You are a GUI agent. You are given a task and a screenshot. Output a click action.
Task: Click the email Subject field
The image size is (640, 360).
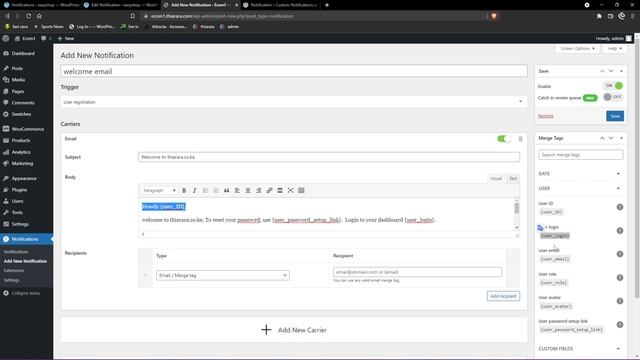[329, 157]
